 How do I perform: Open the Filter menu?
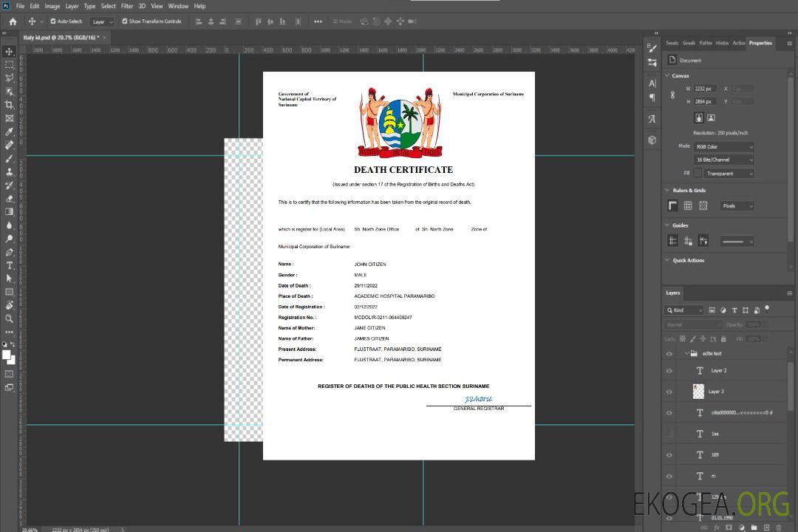coord(127,6)
